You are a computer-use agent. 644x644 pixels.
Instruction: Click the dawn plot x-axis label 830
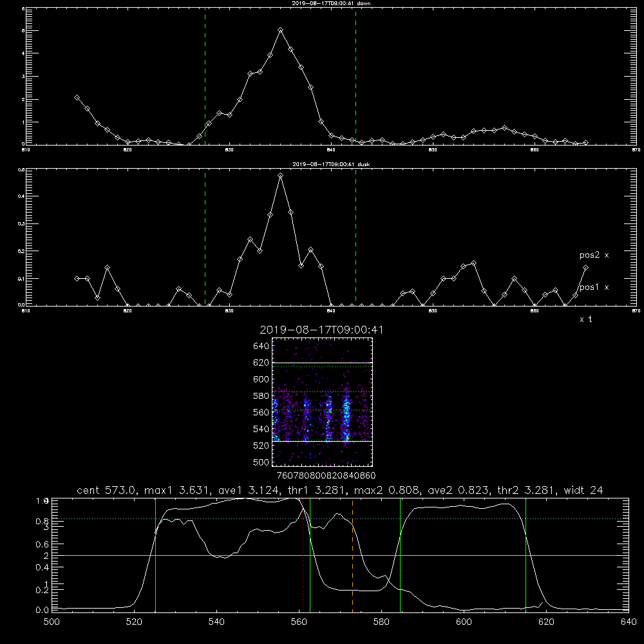point(229,149)
